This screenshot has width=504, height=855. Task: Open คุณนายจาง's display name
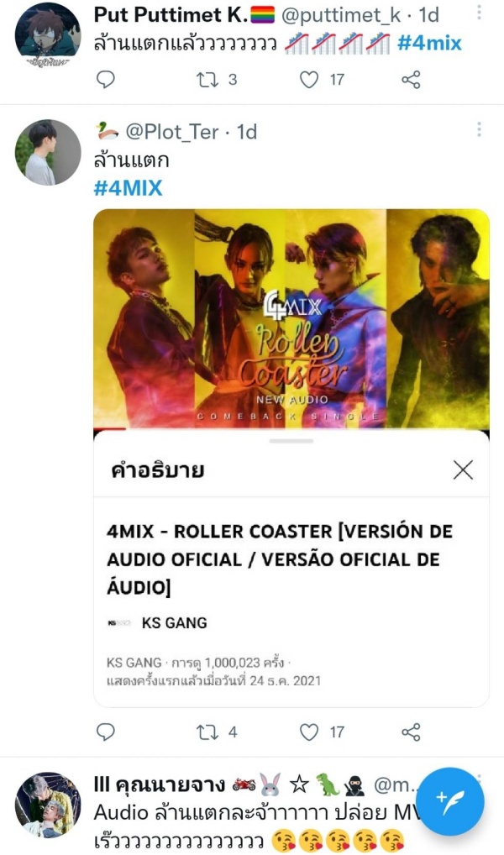[160, 785]
